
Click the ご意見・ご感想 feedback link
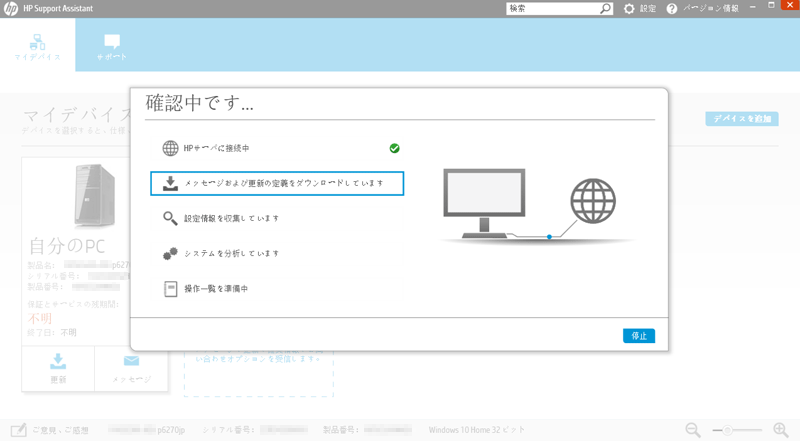(x=60, y=430)
